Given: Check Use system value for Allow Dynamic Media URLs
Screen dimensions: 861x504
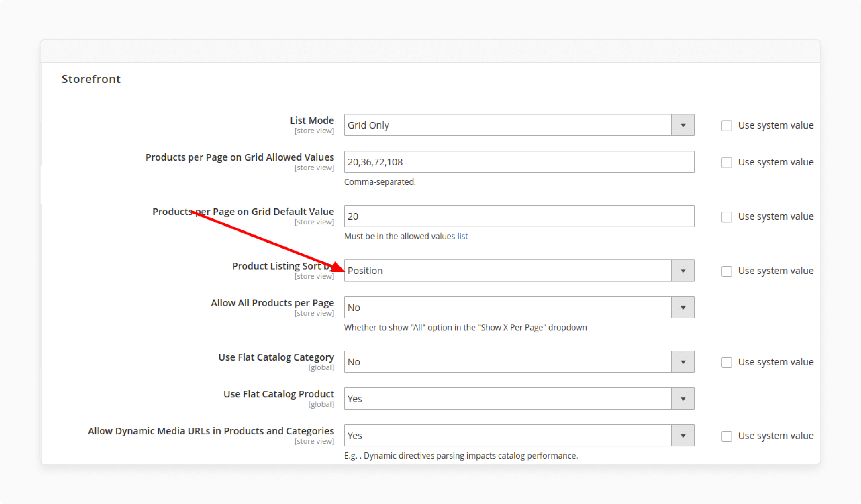Looking at the screenshot, I should 727,436.
